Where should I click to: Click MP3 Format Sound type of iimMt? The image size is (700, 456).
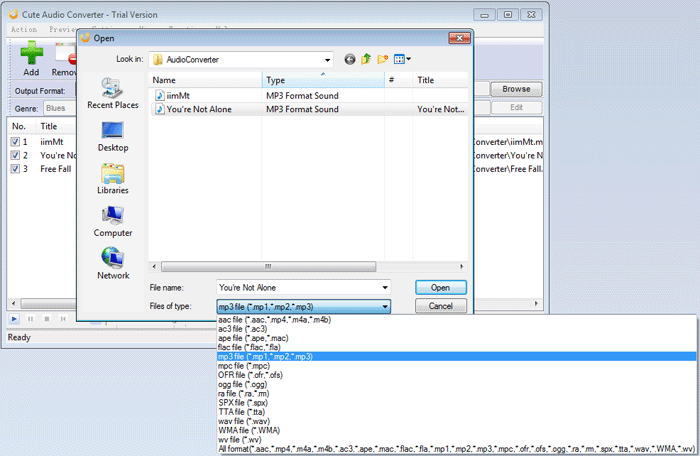(302, 96)
